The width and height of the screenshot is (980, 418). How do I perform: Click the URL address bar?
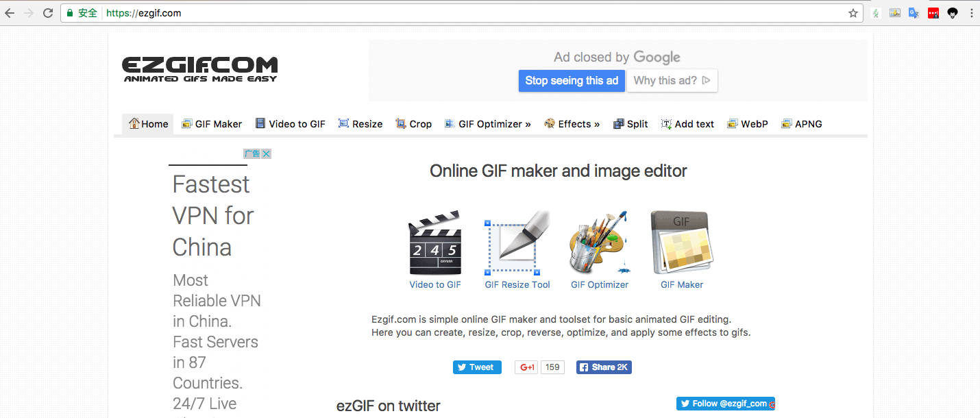pos(480,13)
